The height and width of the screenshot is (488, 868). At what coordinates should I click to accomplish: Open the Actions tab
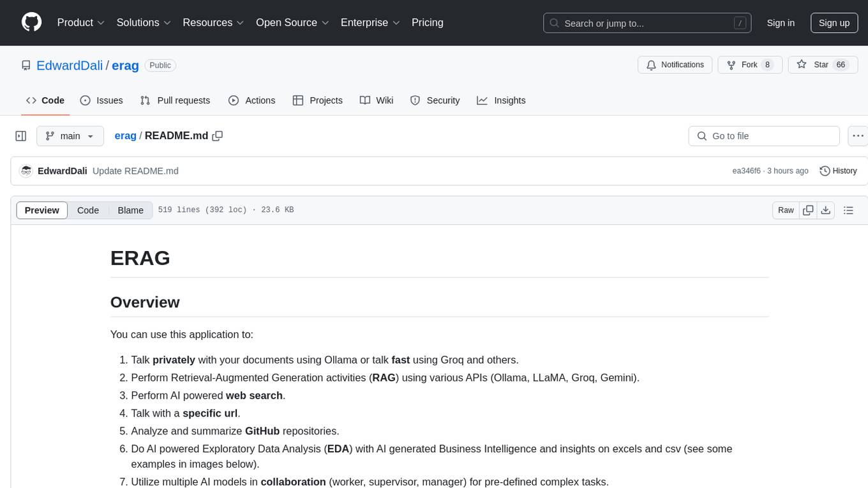click(251, 100)
